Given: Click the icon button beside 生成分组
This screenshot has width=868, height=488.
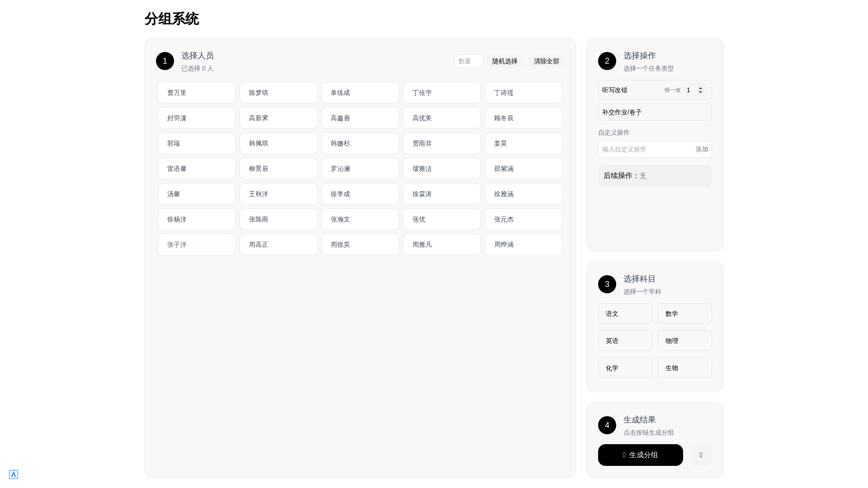Looking at the screenshot, I should click(701, 455).
